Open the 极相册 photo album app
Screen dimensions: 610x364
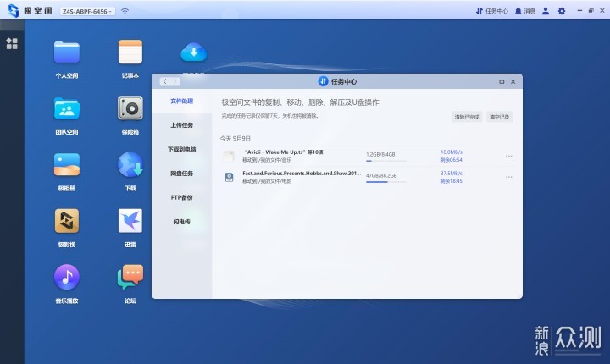pos(67,164)
